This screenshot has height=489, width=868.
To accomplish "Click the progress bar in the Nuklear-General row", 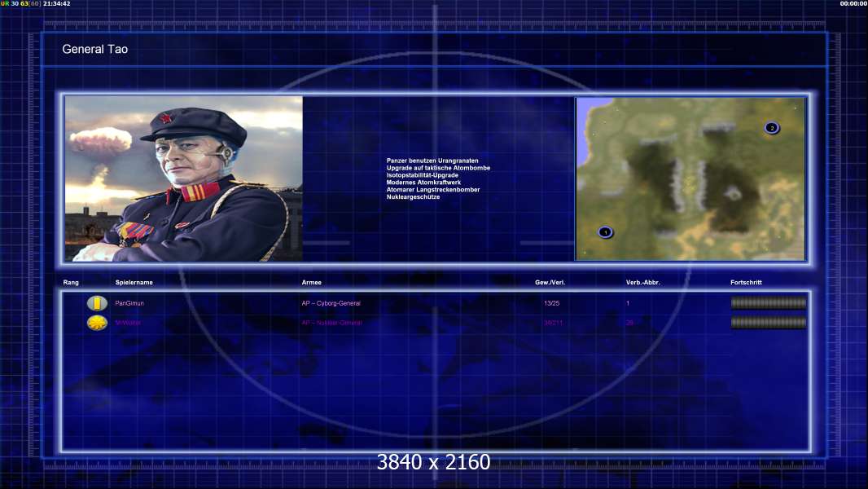I will point(769,322).
